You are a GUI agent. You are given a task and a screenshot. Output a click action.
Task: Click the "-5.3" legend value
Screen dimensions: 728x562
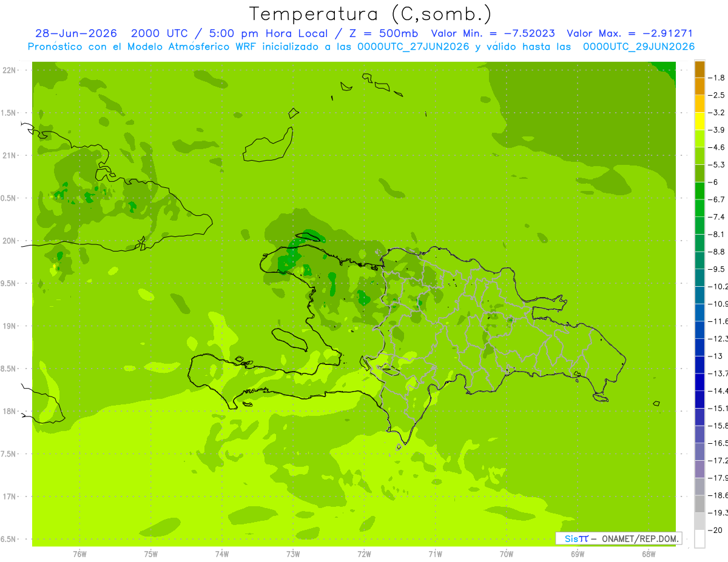(718, 165)
